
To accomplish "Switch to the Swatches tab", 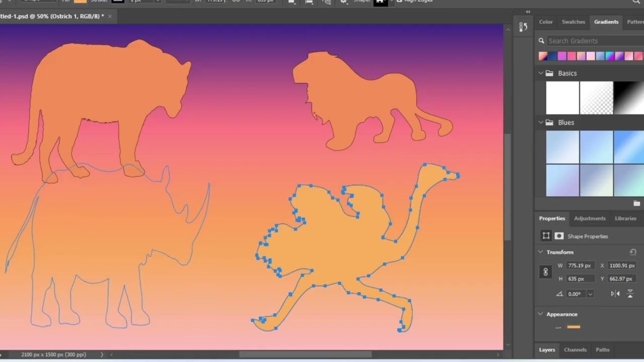I will 574,22.
